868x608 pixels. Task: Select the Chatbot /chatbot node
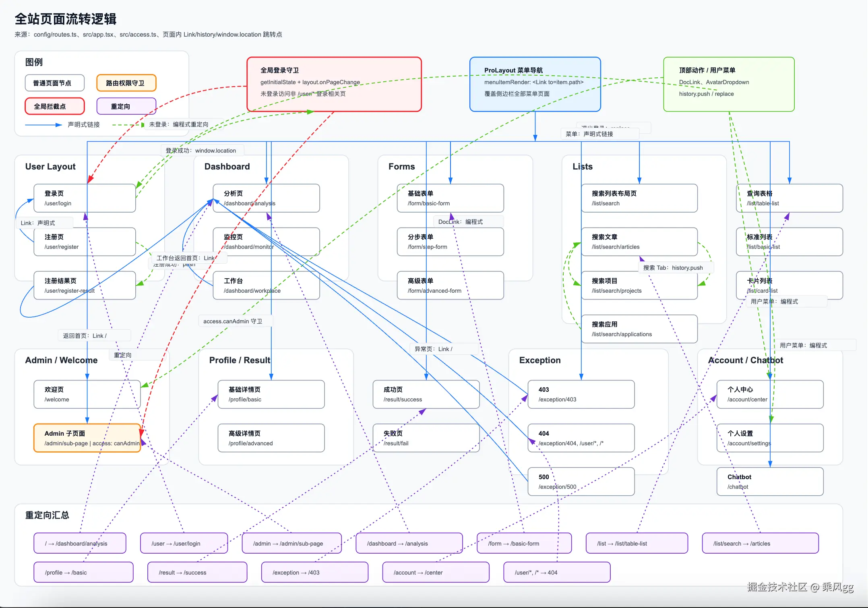(770, 482)
